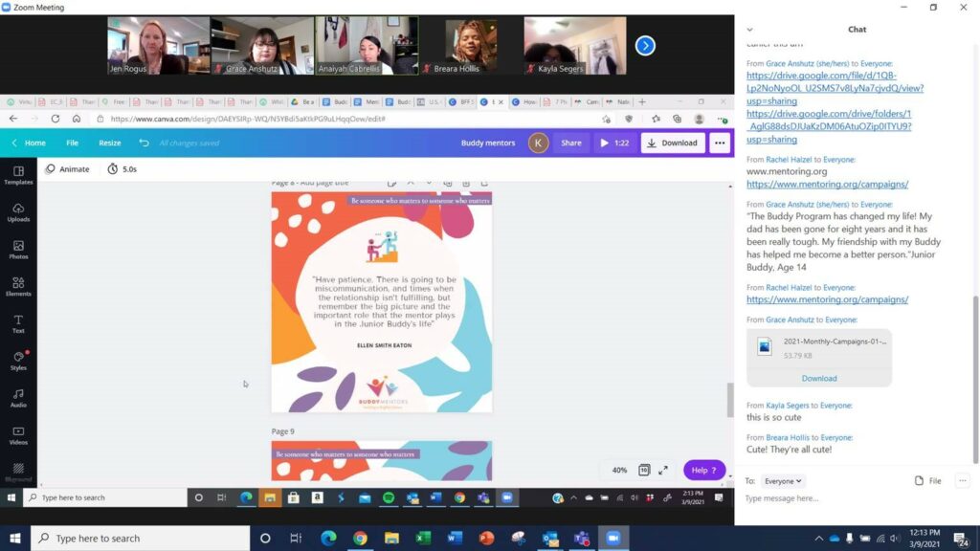
Task: Select Jen Rogus video thumbnail
Action: pyautogui.click(x=159, y=46)
